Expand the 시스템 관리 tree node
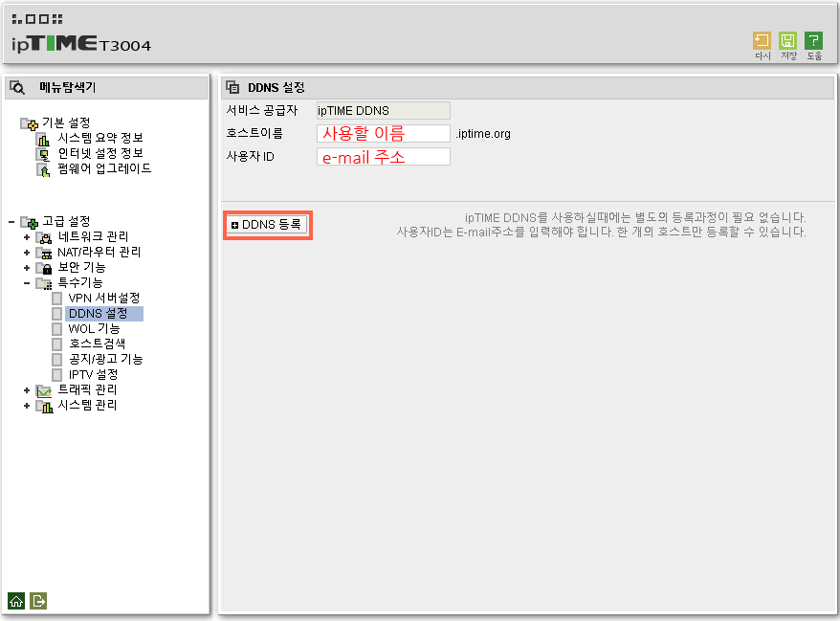The width and height of the screenshot is (840, 621). [27, 406]
